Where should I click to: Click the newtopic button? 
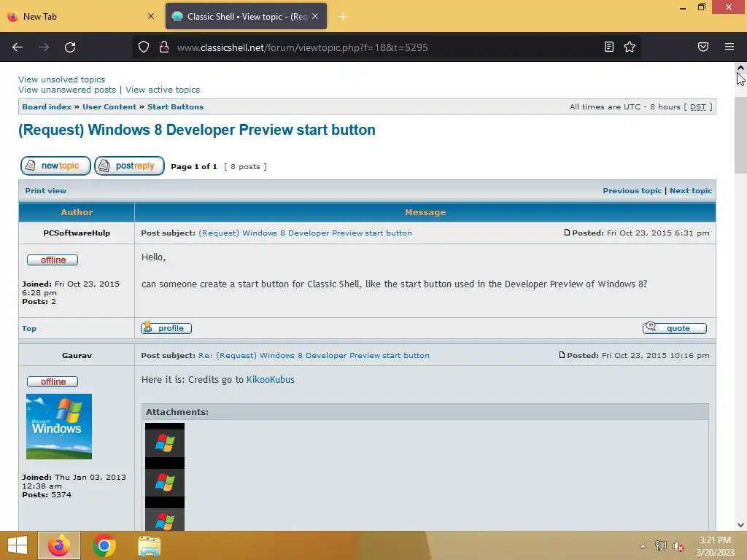click(55, 166)
